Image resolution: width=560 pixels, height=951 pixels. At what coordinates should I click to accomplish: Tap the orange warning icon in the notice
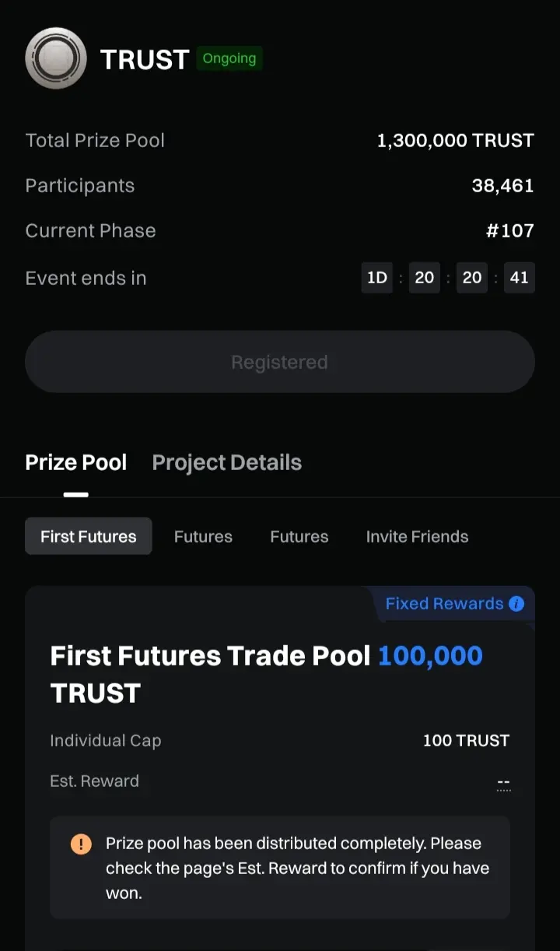click(81, 844)
